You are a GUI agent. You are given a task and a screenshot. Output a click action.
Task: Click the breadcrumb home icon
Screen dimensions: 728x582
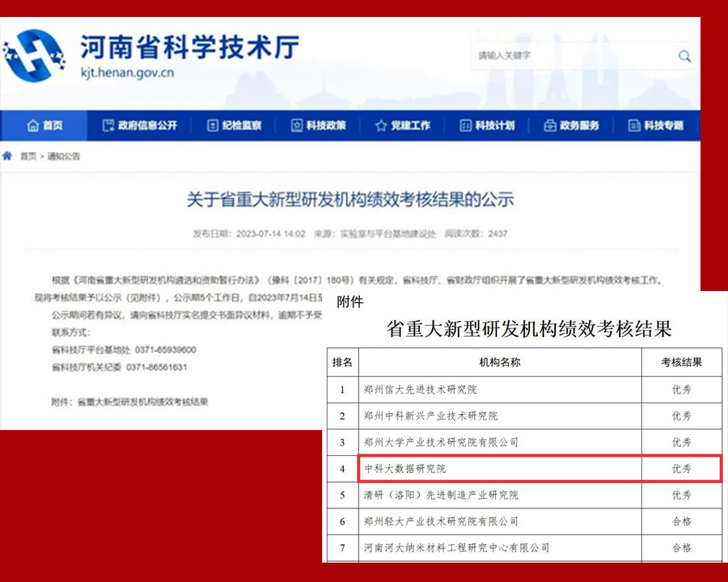tap(7, 156)
